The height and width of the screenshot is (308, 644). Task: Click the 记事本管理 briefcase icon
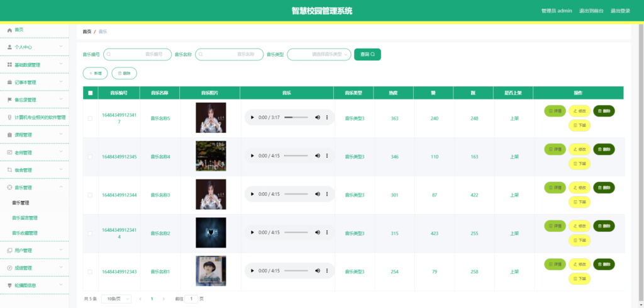[10, 83]
